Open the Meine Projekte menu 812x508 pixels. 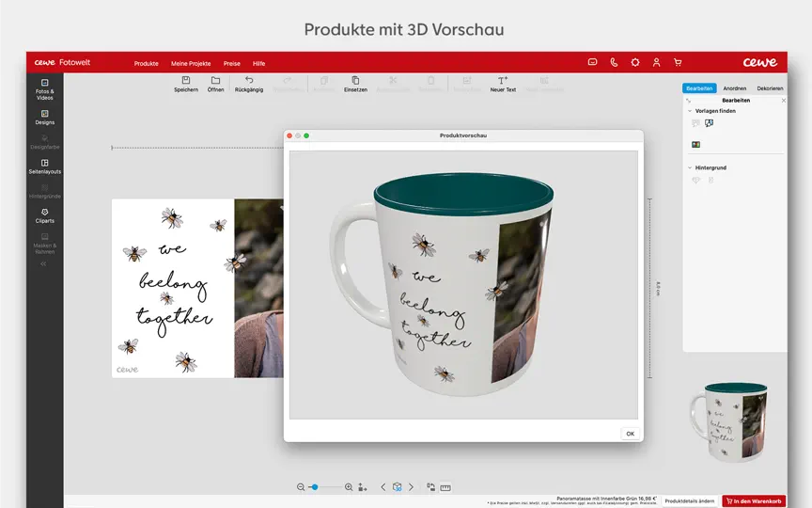pos(191,64)
